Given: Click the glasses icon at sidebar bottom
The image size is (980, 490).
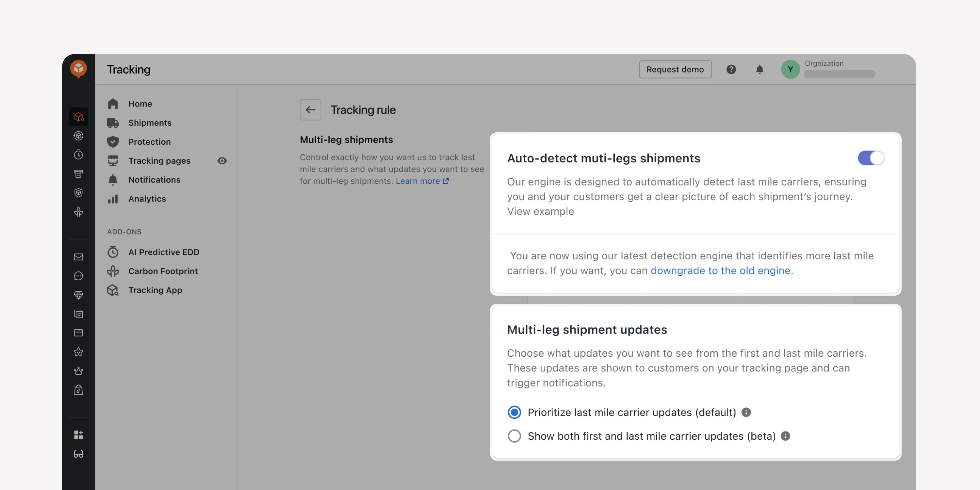Looking at the screenshot, I should tap(78, 454).
